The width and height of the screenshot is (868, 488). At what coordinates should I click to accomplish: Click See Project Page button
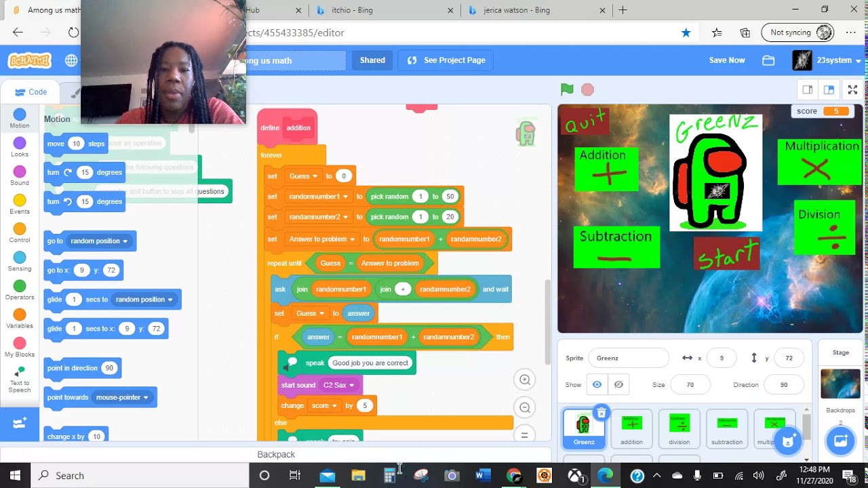[446, 60]
